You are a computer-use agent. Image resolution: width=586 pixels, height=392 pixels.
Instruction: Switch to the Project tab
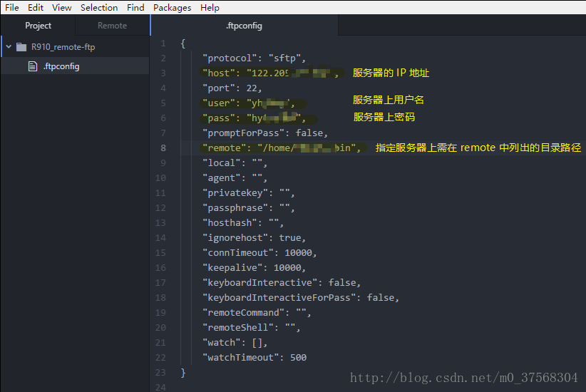click(38, 26)
